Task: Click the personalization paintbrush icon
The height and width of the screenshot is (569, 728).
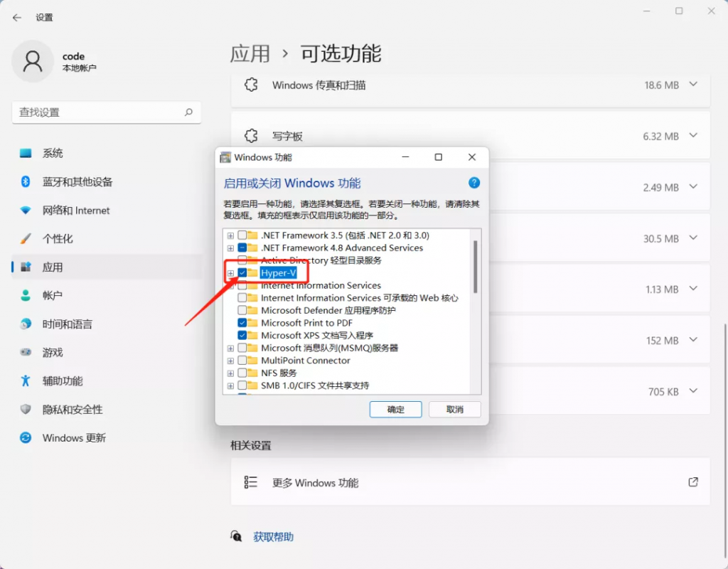Action: pos(26,239)
